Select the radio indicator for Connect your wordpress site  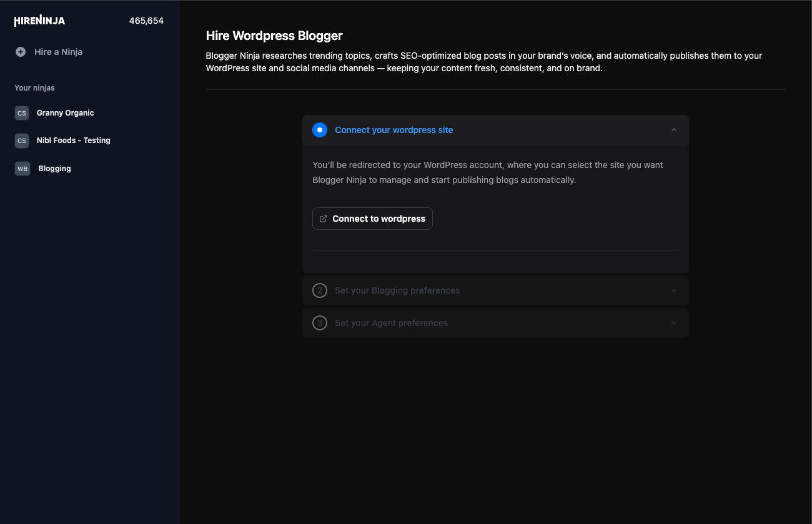(x=319, y=130)
